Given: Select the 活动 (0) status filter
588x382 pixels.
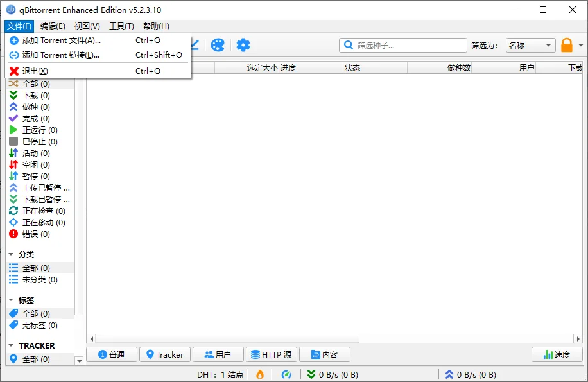Looking at the screenshot, I should click(40, 153).
